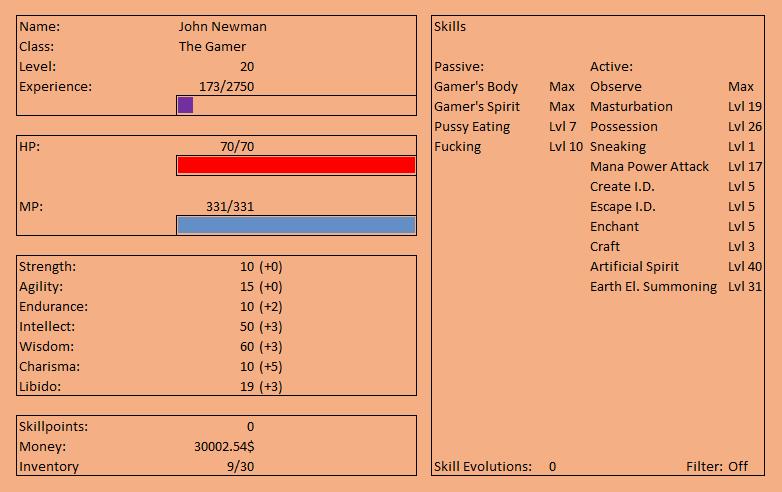The height and width of the screenshot is (492, 782).
Task: Click the Endurance bonus (+2)
Action: coord(271,307)
